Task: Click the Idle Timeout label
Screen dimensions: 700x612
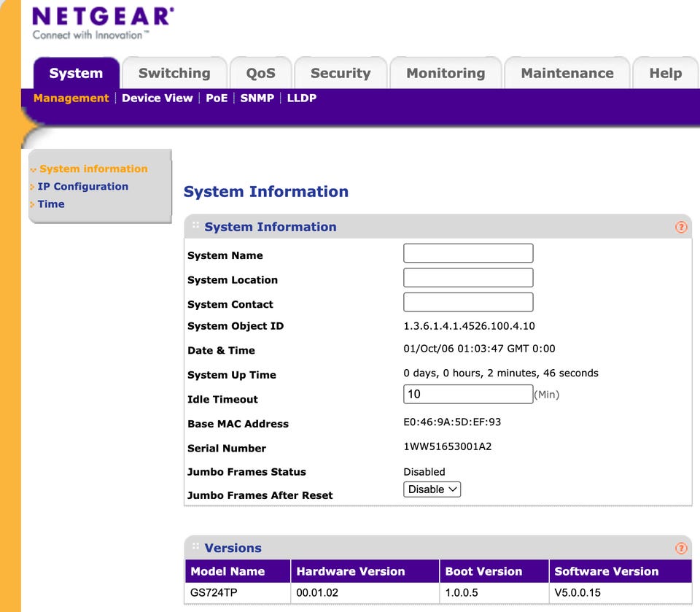Action: tap(223, 399)
